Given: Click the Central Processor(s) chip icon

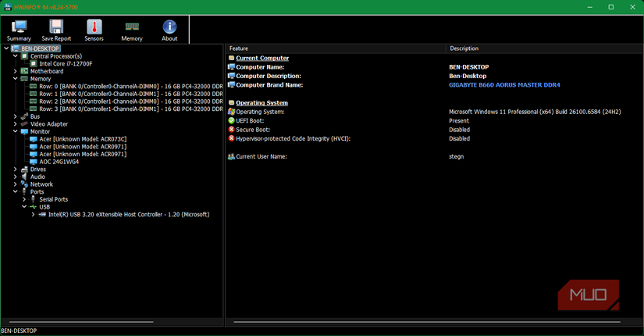Looking at the screenshot, I should (24, 56).
